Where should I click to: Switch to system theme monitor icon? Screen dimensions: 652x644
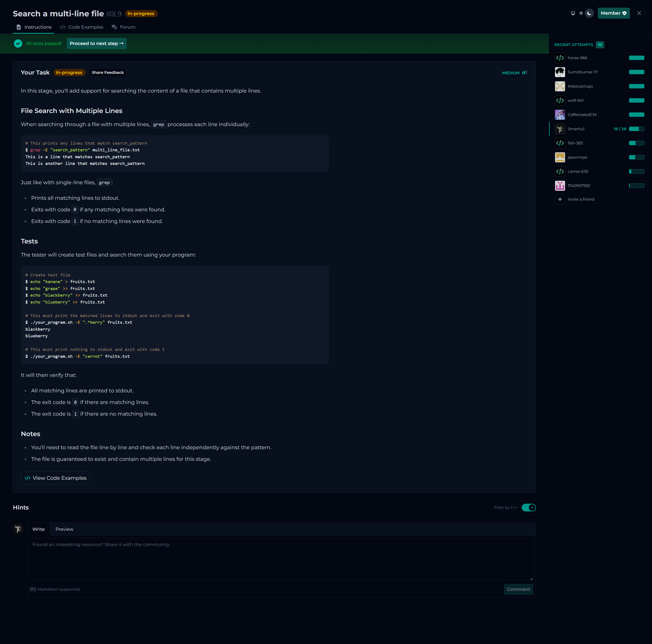click(x=573, y=13)
